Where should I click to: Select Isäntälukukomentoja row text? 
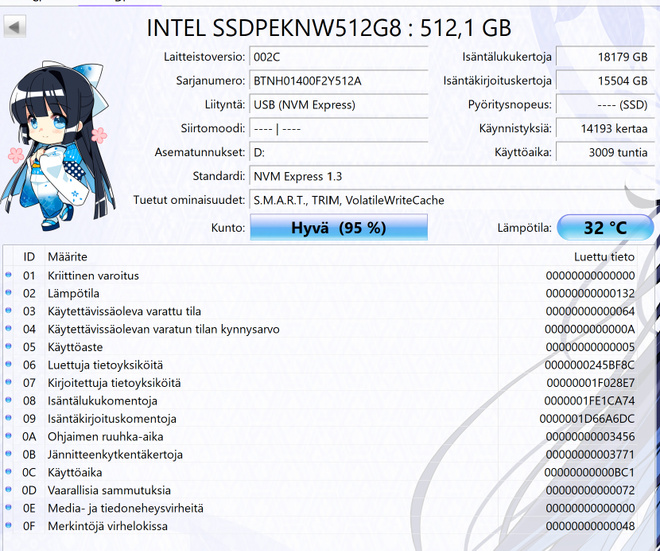102,401
